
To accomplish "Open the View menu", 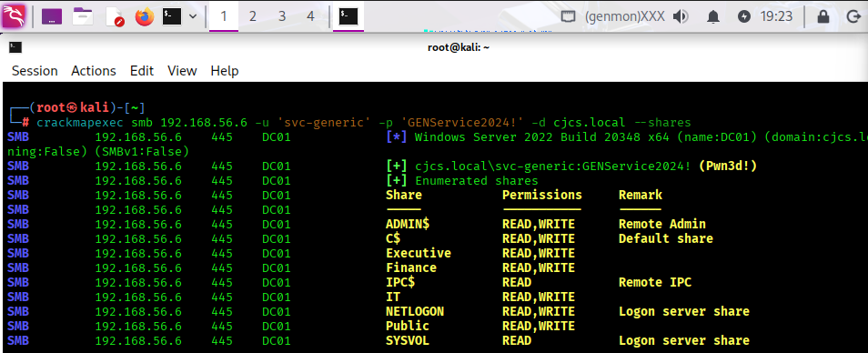I will click(182, 71).
